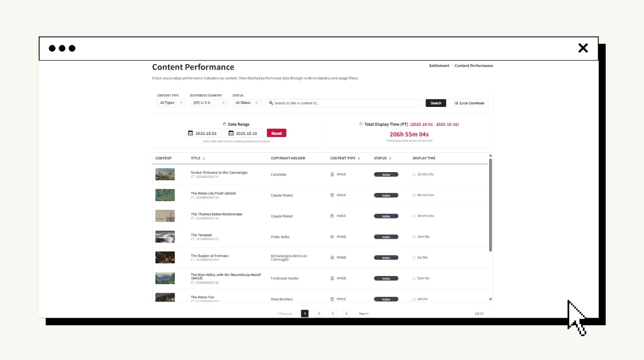Open the start date picker showing 2025.10.01
This screenshot has height=360, width=644.
click(204, 133)
